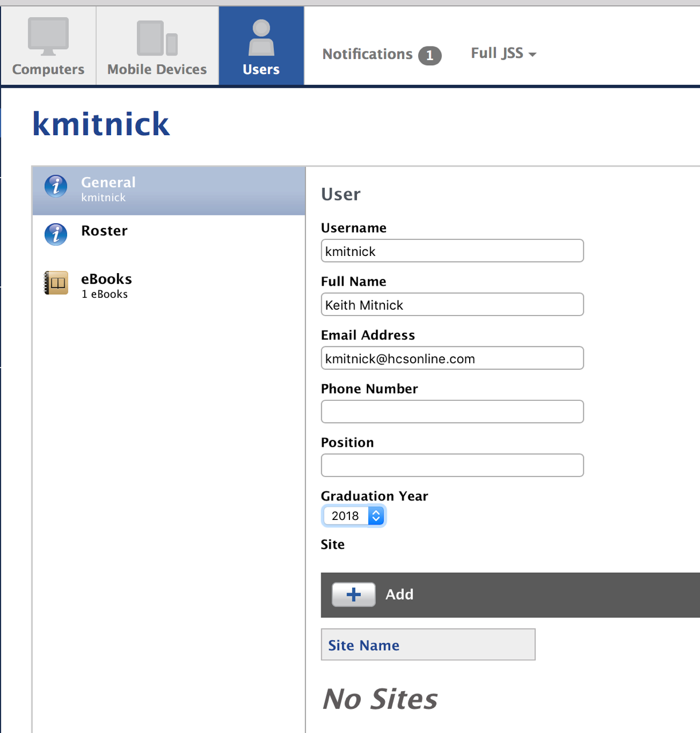This screenshot has height=733, width=700.
Task: Focus the Phone Number field
Action: (x=452, y=412)
